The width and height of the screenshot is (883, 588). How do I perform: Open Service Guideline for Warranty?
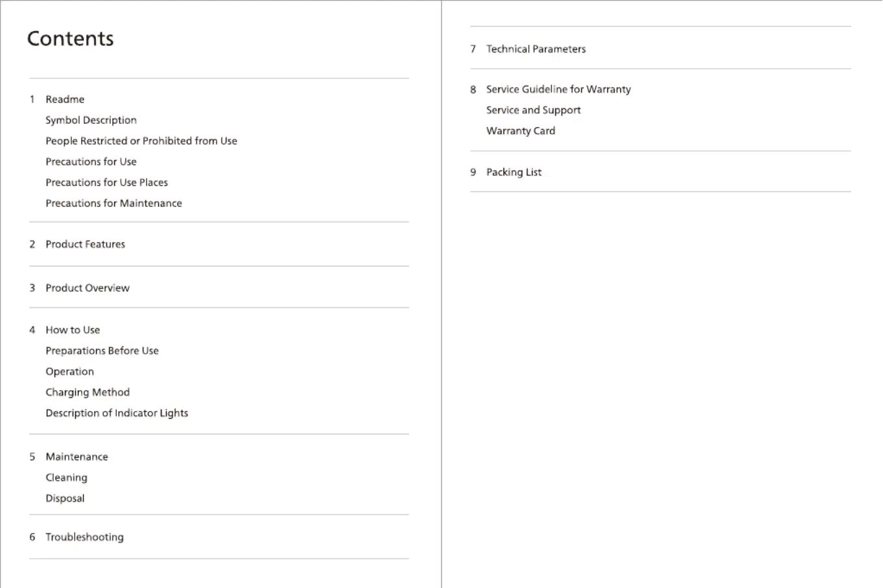click(559, 89)
